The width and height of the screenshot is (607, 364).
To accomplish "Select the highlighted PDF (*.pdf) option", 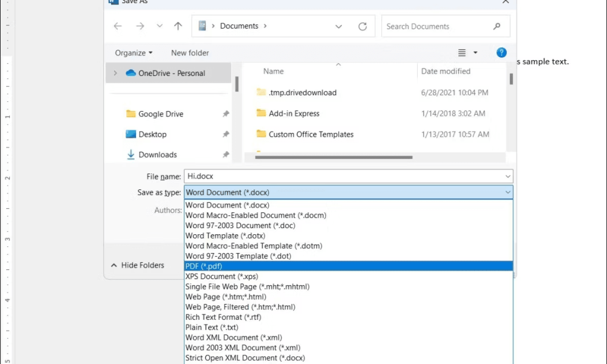I will (x=348, y=266).
